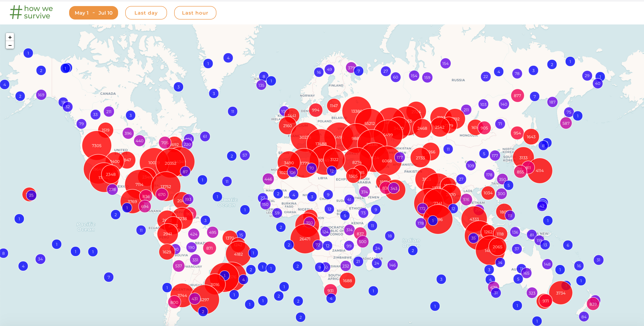Image resolution: width=644 pixels, height=326 pixels.
Task: Select the 3734 cluster in eastern Australia
Action: point(560,293)
